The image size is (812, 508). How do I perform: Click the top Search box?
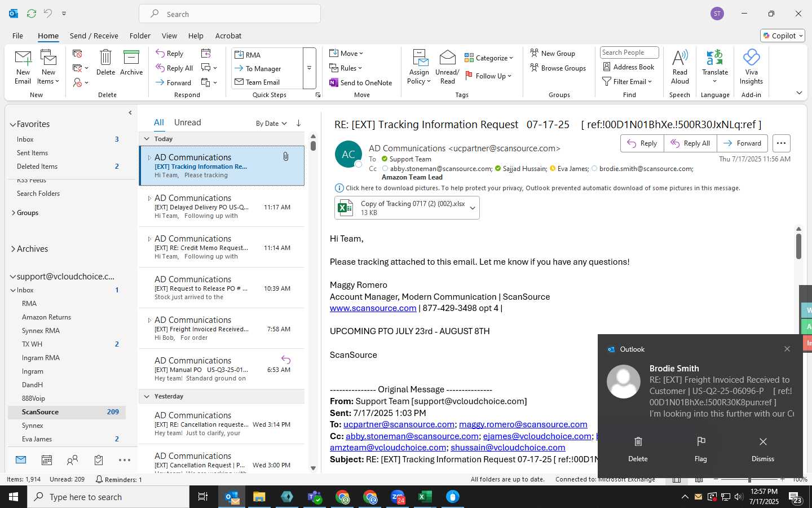[230, 14]
